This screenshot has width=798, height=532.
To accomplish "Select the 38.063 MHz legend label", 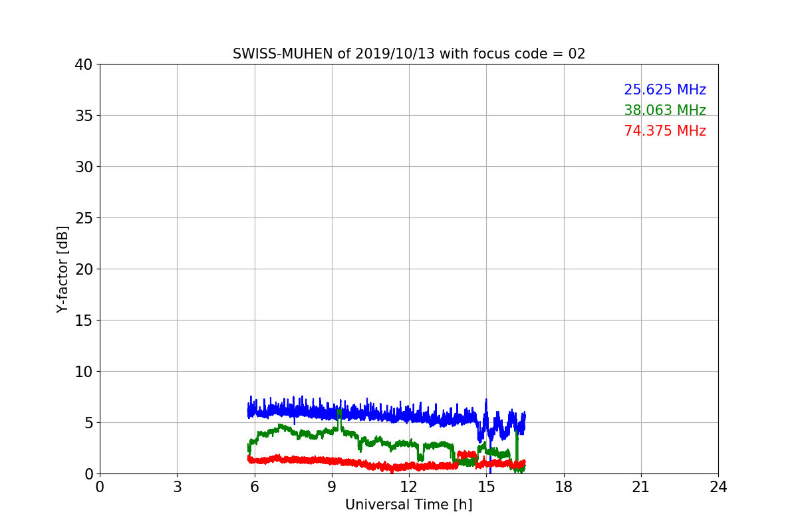I will 664,110.
